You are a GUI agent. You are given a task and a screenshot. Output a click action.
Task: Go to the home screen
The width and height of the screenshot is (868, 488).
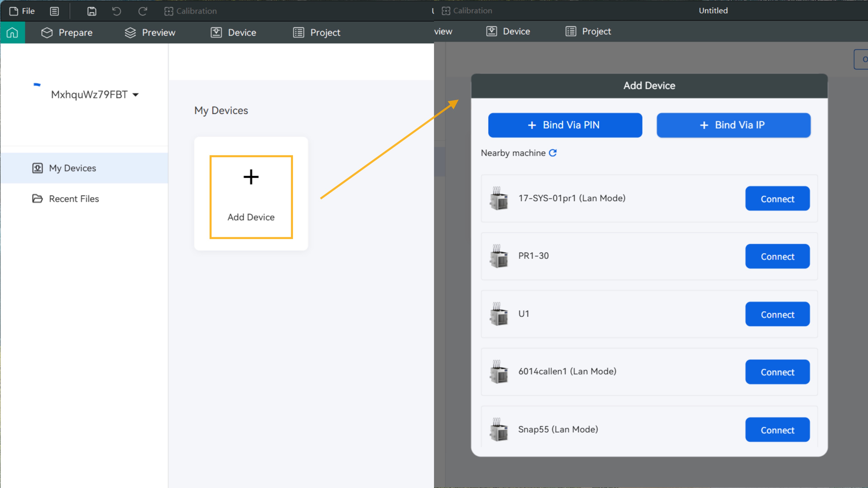(x=12, y=32)
